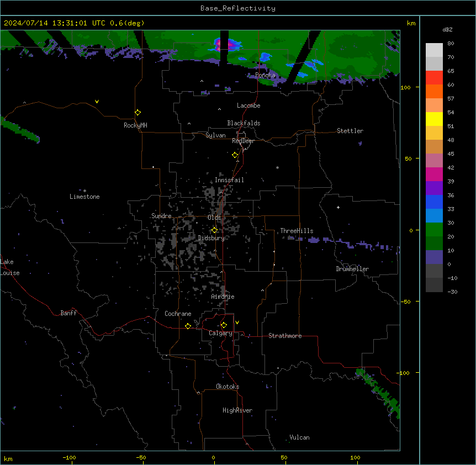Click the Calgary city label

[220, 333]
